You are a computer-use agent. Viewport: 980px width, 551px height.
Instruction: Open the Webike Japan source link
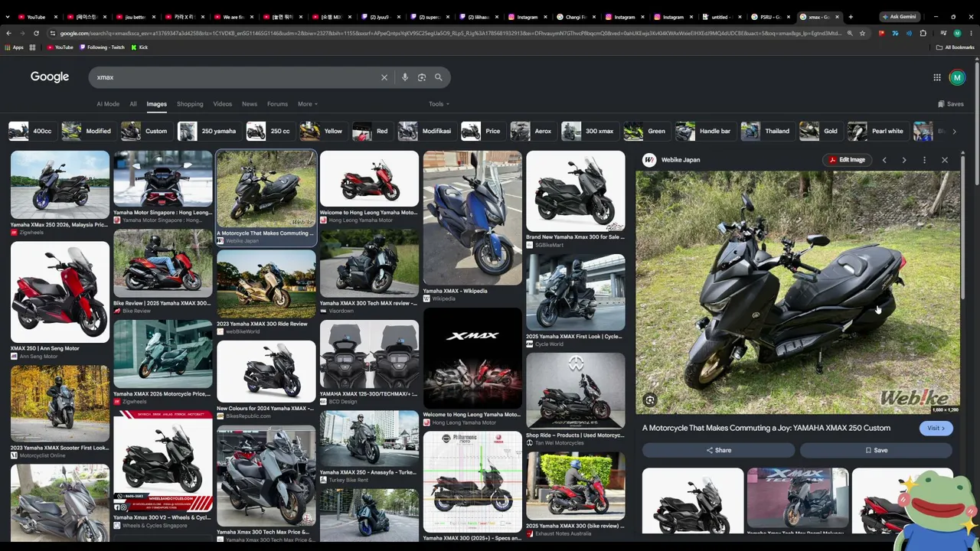click(671, 160)
